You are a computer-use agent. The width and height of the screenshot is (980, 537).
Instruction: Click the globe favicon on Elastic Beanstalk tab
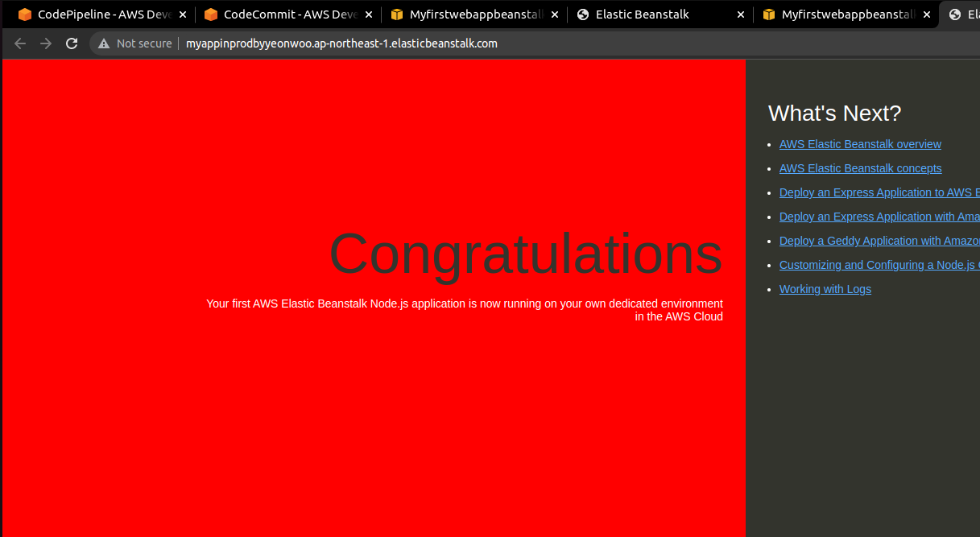[x=583, y=14]
